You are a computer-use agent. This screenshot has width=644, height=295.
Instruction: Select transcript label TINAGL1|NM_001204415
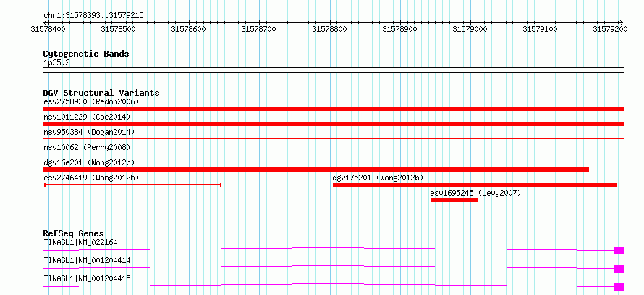pos(87,278)
